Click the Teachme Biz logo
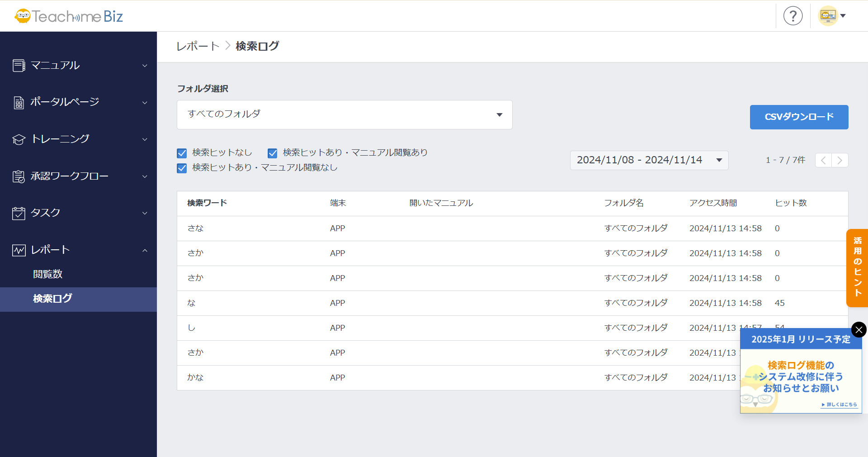Image resolution: width=868 pixels, height=457 pixels. (69, 16)
